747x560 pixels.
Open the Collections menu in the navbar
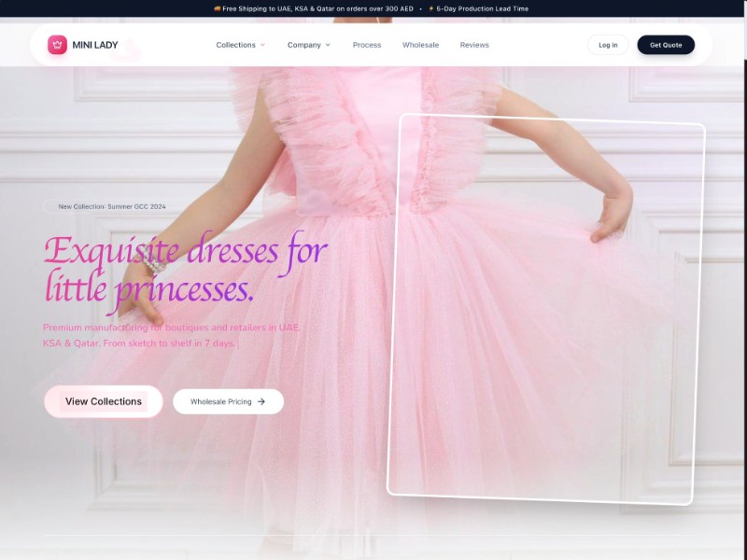tap(234, 45)
